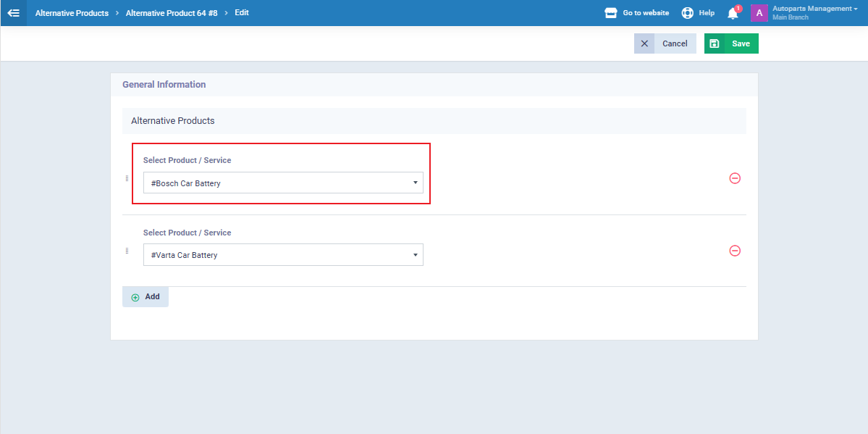Click the Edit breadcrumb text

(x=242, y=12)
